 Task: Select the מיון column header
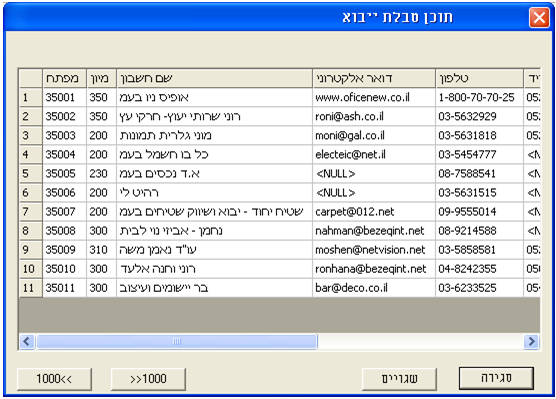[x=101, y=78]
